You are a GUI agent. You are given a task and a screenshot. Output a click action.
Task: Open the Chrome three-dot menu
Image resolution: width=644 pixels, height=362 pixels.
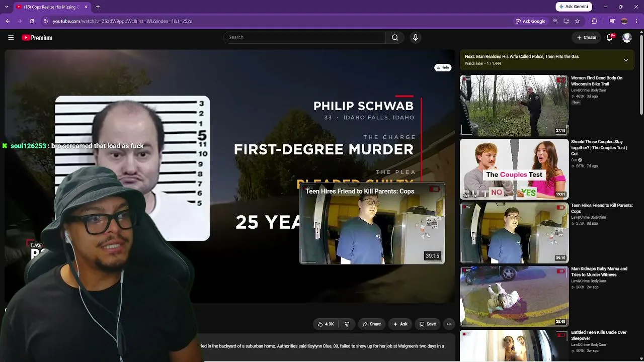[x=636, y=21]
